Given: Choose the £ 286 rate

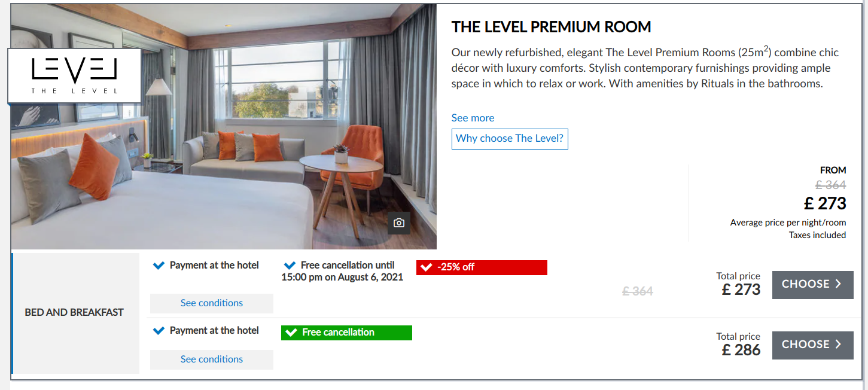Looking at the screenshot, I should [x=813, y=345].
